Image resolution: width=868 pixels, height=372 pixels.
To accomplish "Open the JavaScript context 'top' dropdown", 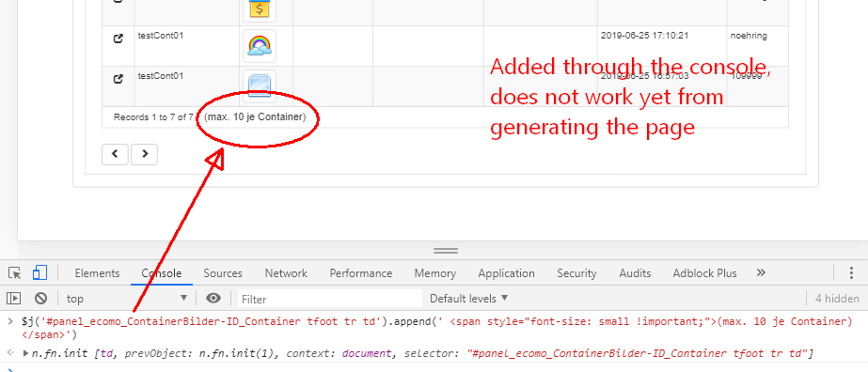I will [x=127, y=299].
